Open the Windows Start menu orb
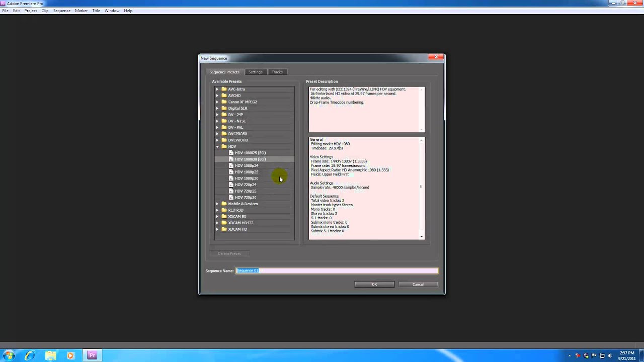Screen dimensions: 644x362 coord(9,355)
